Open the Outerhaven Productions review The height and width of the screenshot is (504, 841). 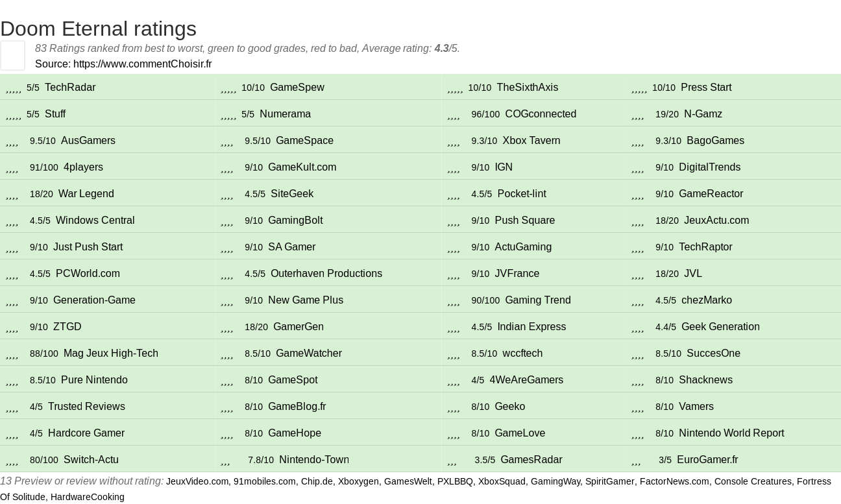(326, 273)
